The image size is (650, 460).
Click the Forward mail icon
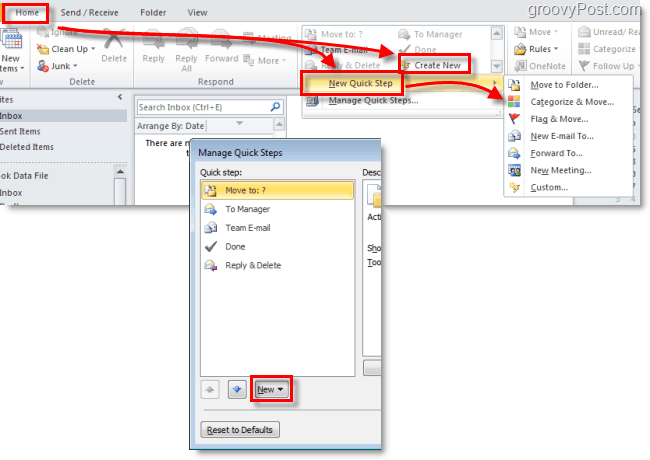(x=221, y=39)
